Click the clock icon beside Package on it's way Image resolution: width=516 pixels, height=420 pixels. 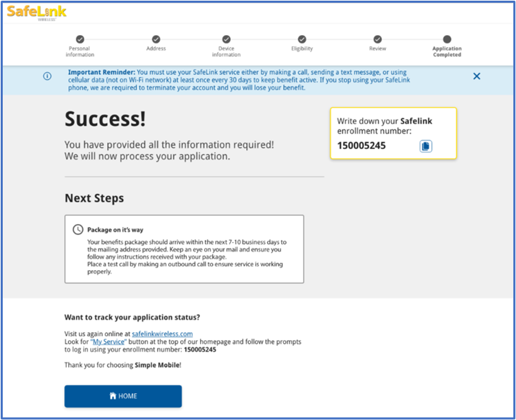[78, 230]
